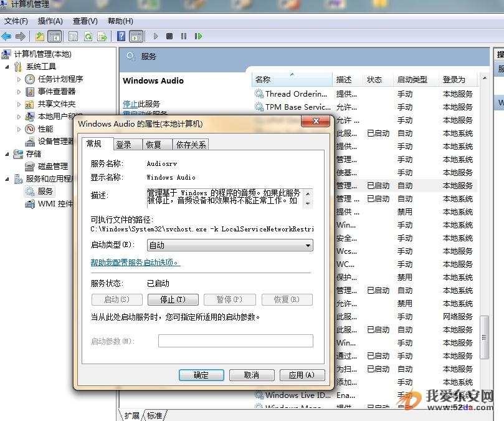Click the Back arrow toolbar icon
Image resolution: width=504 pixels, height=421 pixels.
(x=6, y=36)
